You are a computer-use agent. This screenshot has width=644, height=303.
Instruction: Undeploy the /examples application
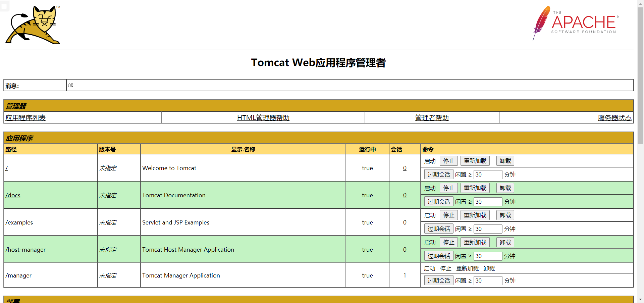click(505, 215)
